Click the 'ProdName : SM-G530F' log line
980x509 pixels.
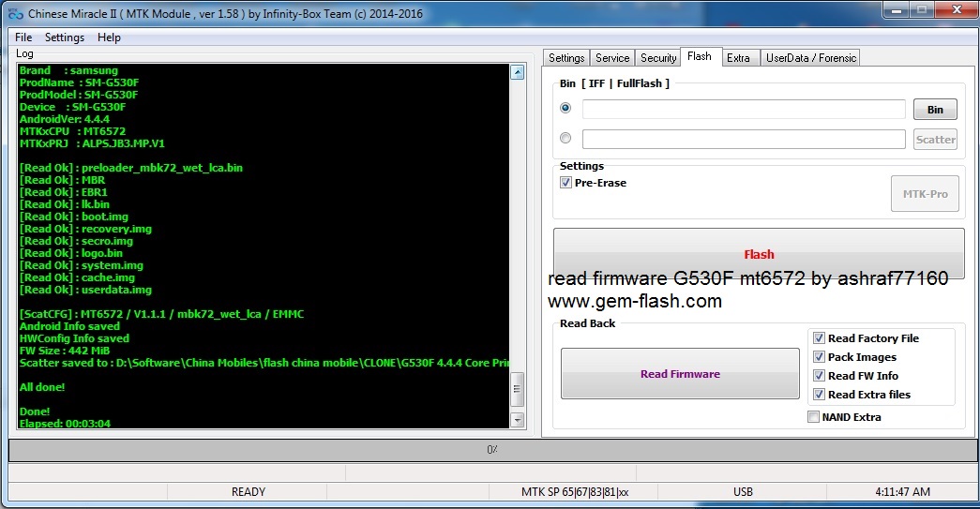pyautogui.click(x=80, y=82)
